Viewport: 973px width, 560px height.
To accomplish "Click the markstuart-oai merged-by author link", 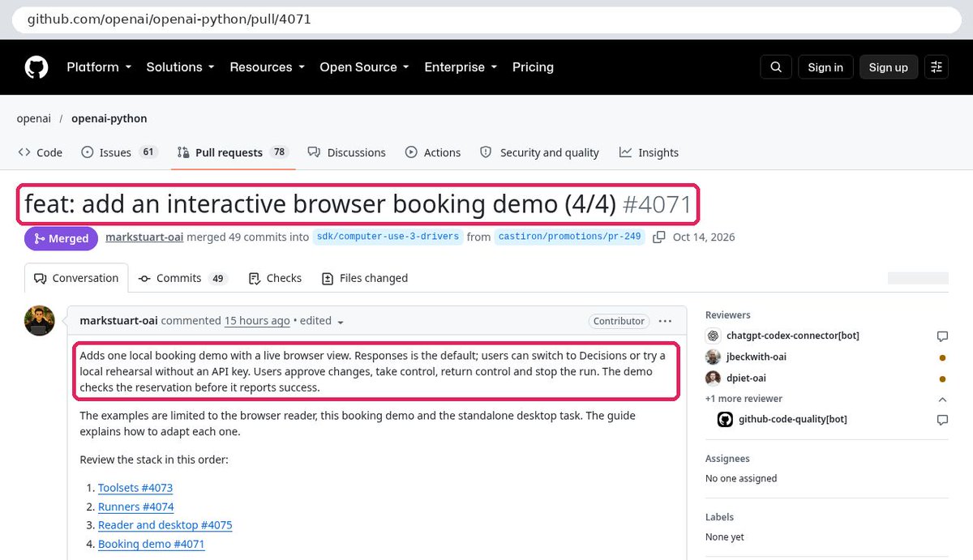I will pyautogui.click(x=144, y=237).
